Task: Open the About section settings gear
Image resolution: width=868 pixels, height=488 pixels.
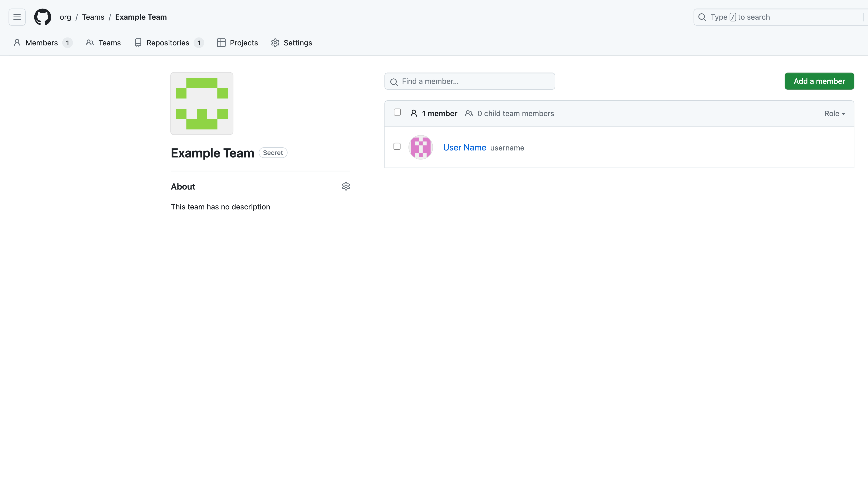Action: coord(346,186)
